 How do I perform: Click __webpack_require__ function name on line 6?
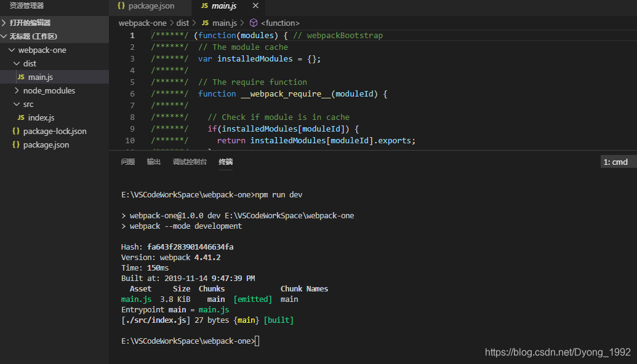click(286, 93)
